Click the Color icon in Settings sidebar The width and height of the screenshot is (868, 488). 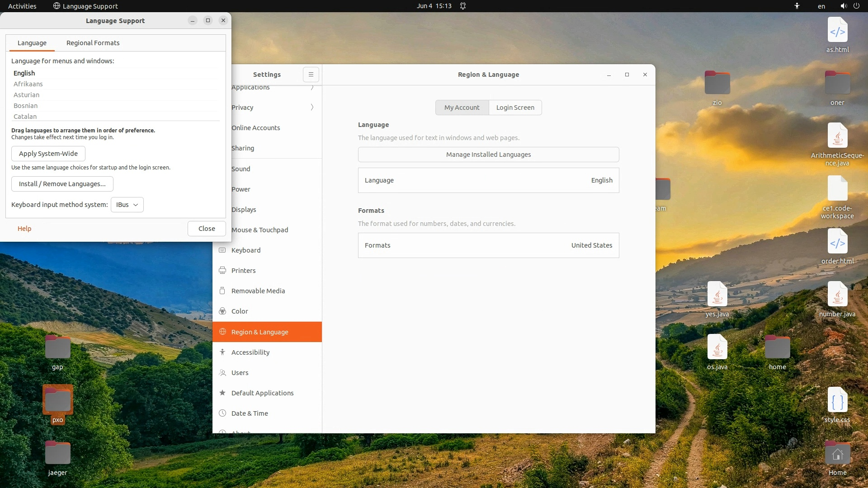(222, 311)
